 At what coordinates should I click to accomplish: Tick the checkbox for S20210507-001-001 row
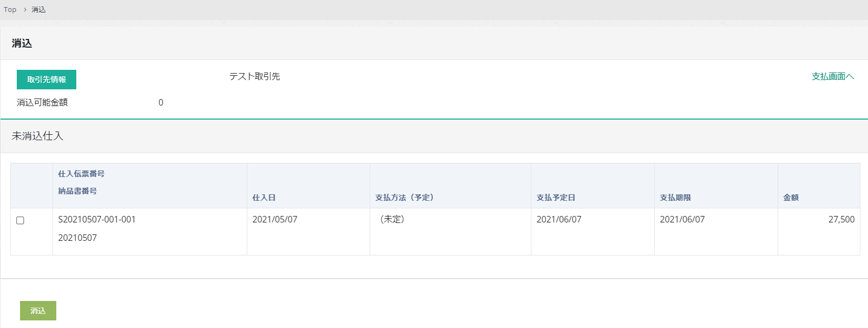click(x=21, y=220)
